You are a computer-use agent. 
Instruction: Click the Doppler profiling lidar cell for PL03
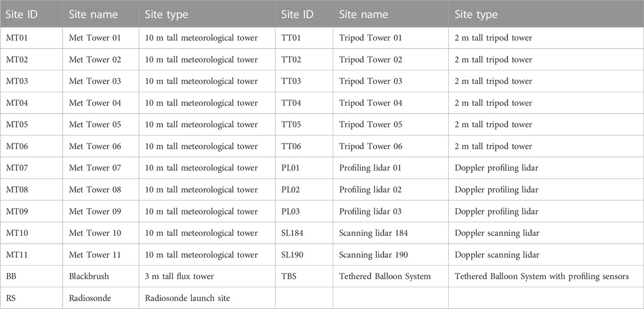(546, 211)
